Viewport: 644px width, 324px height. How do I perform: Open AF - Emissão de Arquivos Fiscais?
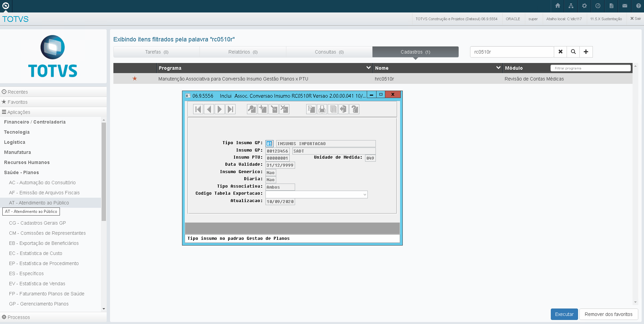coord(44,193)
